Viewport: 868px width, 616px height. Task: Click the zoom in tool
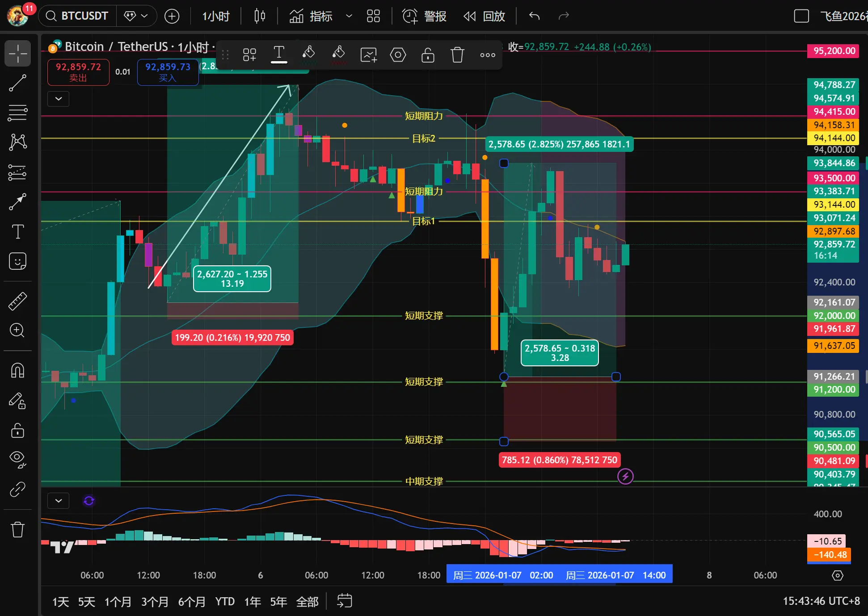(17, 331)
